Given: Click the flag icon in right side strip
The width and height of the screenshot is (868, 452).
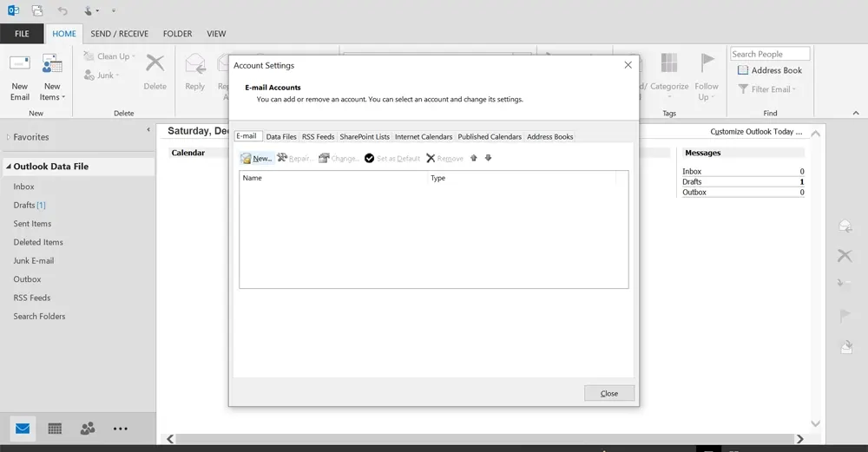Looking at the screenshot, I should pos(845,315).
